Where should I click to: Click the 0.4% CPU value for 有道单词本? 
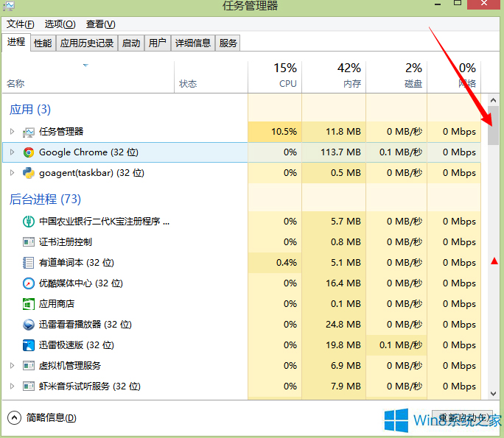(275, 263)
